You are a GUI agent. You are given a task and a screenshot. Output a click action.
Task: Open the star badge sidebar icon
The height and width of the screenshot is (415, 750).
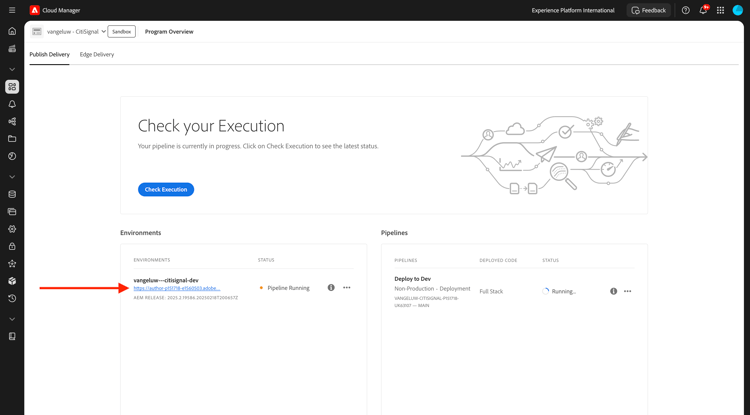pyautogui.click(x=12, y=263)
